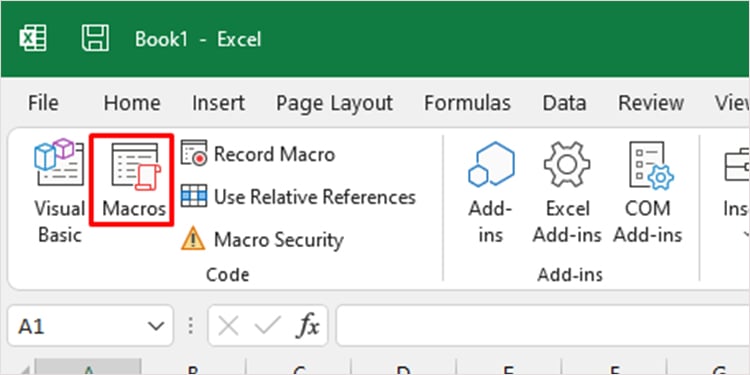Expand the Name Box dropdown arrow

pos(156,326)
